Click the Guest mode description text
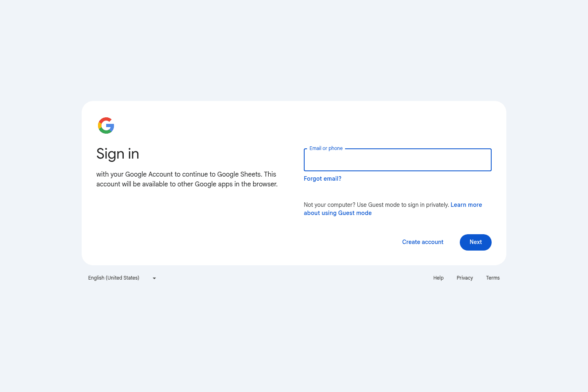 (376, 205)
